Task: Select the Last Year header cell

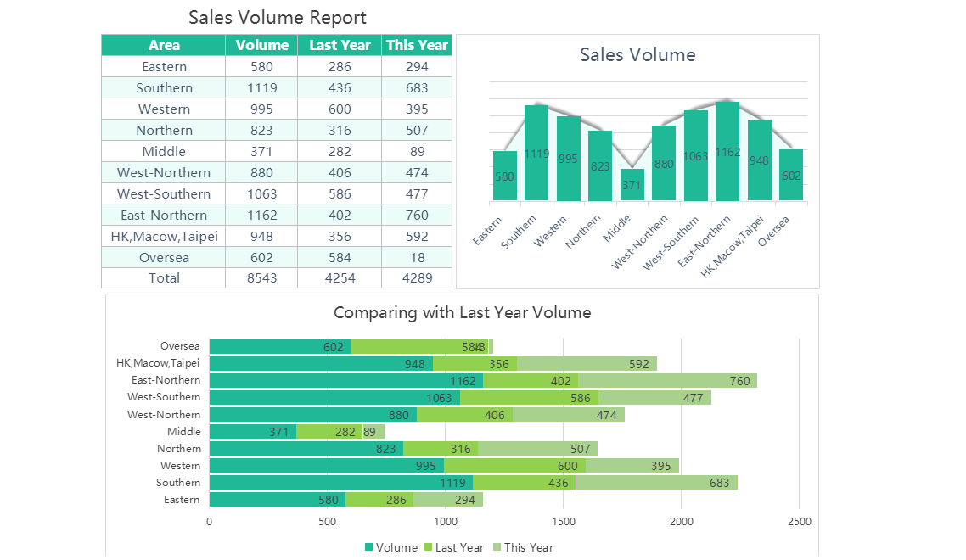Action: 340,45
